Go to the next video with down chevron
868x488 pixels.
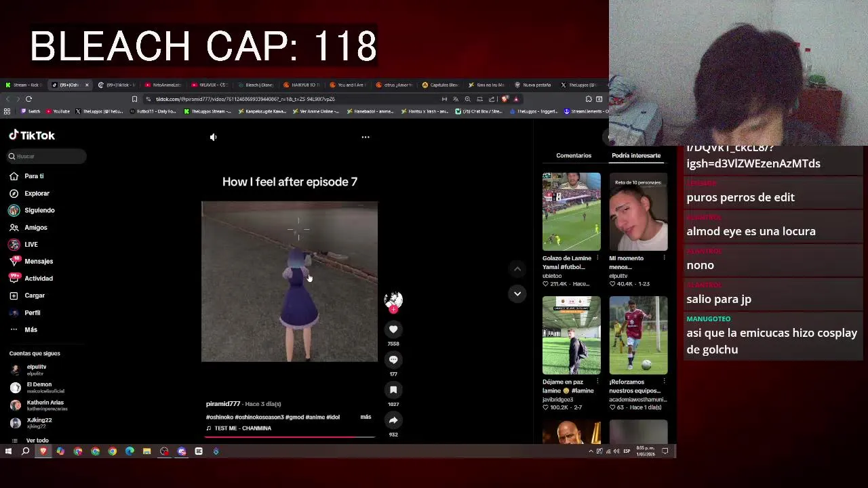click(517, 293)
